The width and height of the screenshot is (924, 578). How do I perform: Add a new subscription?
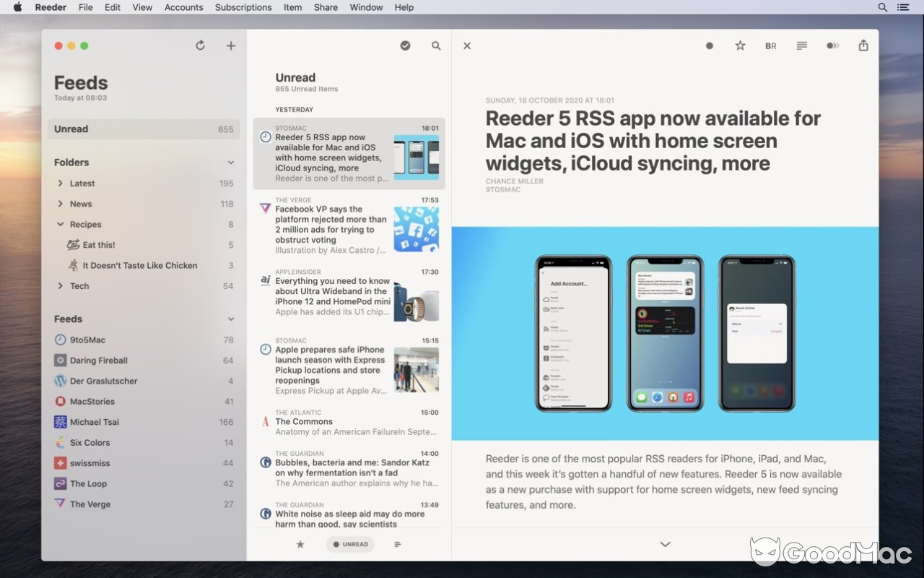point(231,45)
